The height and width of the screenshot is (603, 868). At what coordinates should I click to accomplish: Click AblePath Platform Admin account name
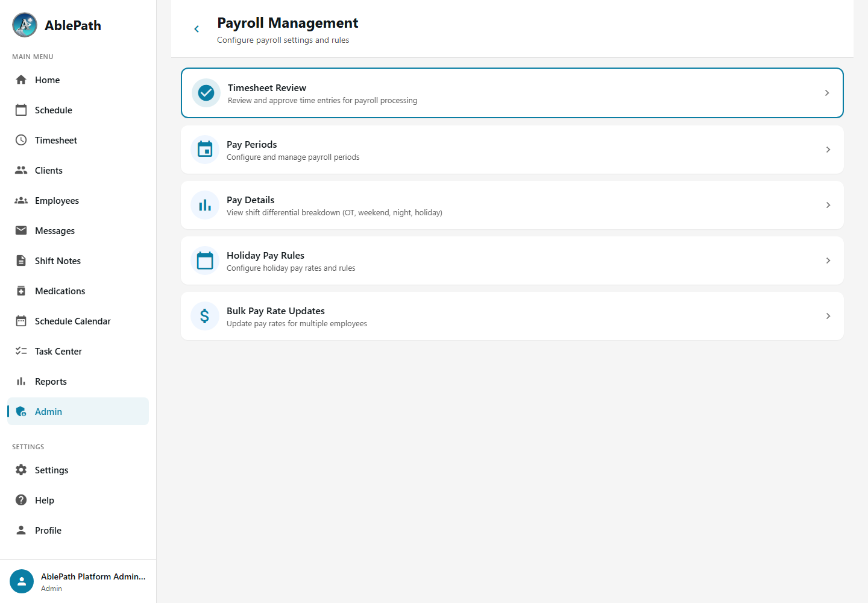click(x=93, y=576)
